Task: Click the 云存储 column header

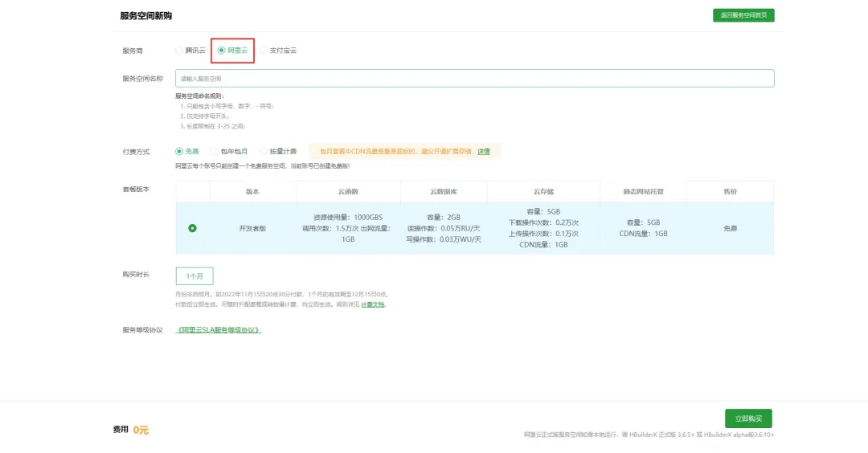Action: click(543, 191)
